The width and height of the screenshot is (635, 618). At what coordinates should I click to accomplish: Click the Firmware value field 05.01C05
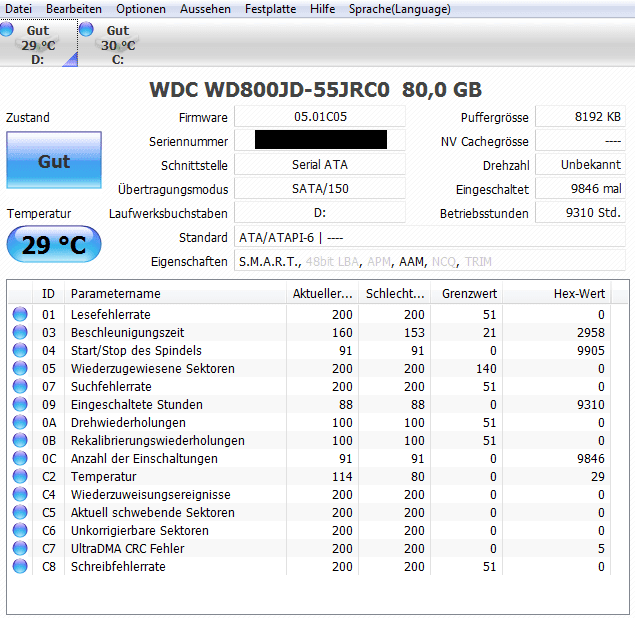click(320, 117)
